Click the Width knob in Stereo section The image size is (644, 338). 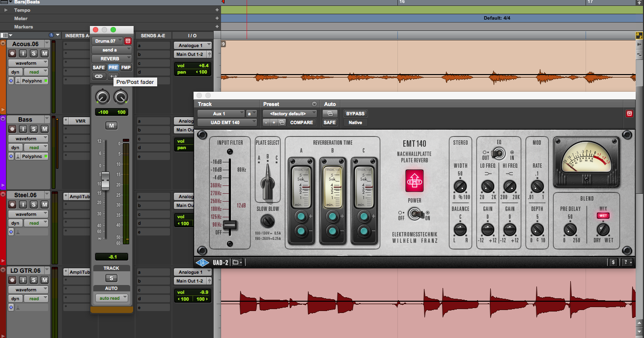[x=460, y=186]
